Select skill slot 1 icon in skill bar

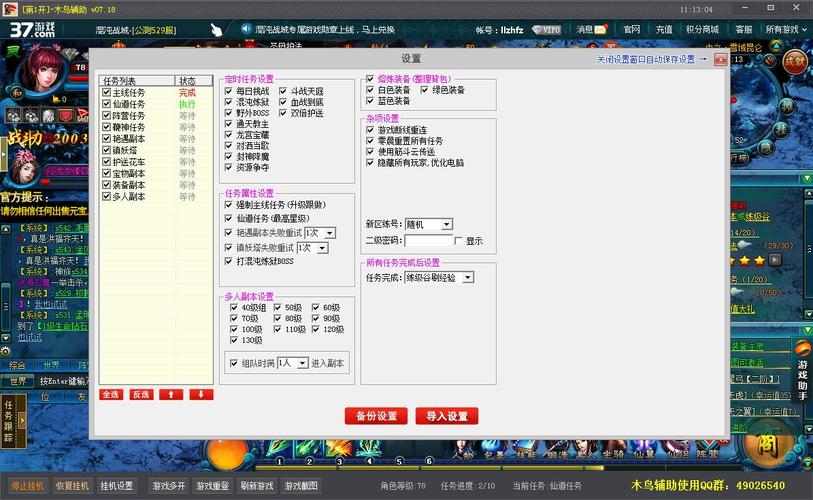[x=279, y=449]
